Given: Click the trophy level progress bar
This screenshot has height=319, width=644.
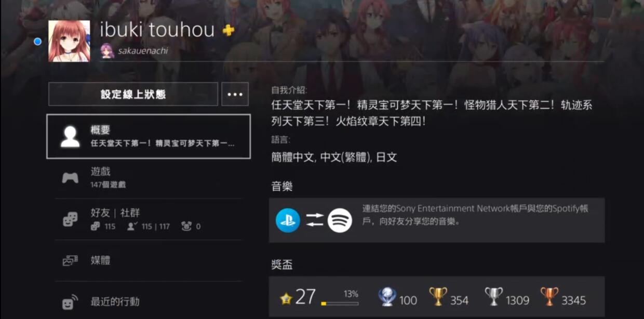Looking at the screenshot, I should (340, 303).
